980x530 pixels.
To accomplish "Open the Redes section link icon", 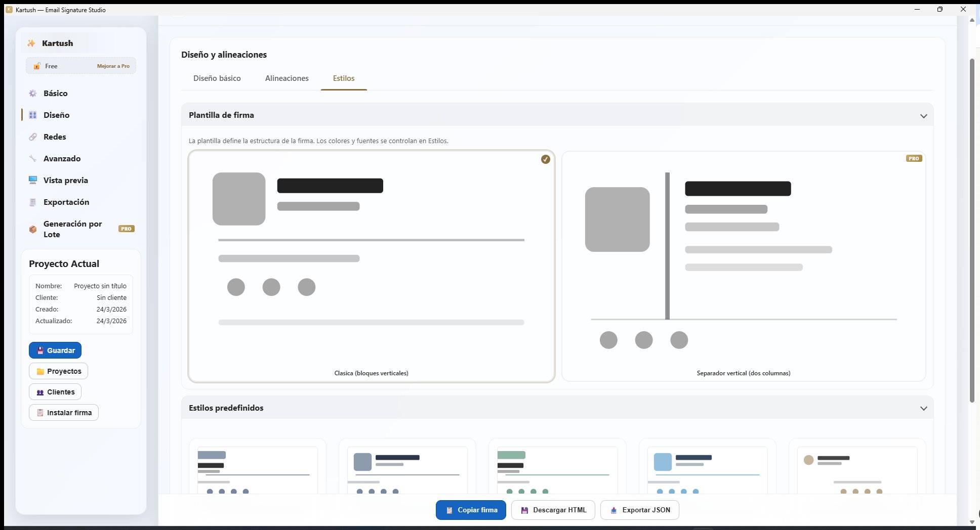I will coord(33,137).
